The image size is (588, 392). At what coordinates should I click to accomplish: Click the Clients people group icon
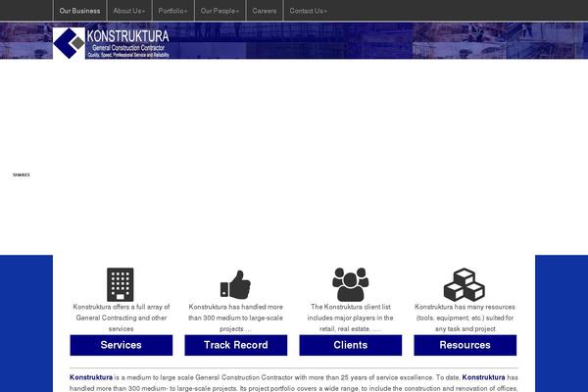(x=350, y=284)
